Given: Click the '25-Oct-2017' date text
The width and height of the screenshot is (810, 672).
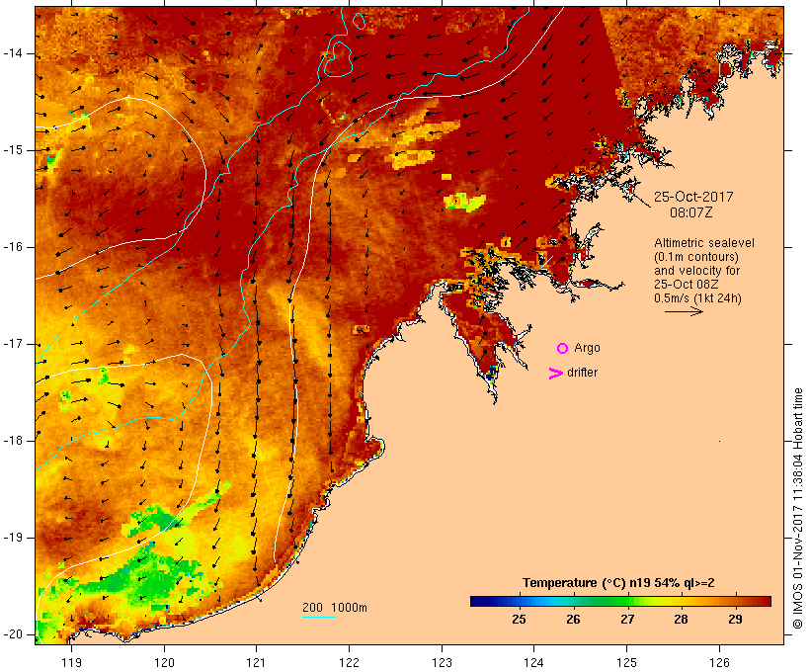Looking at the screenshot, I should 693,197.
